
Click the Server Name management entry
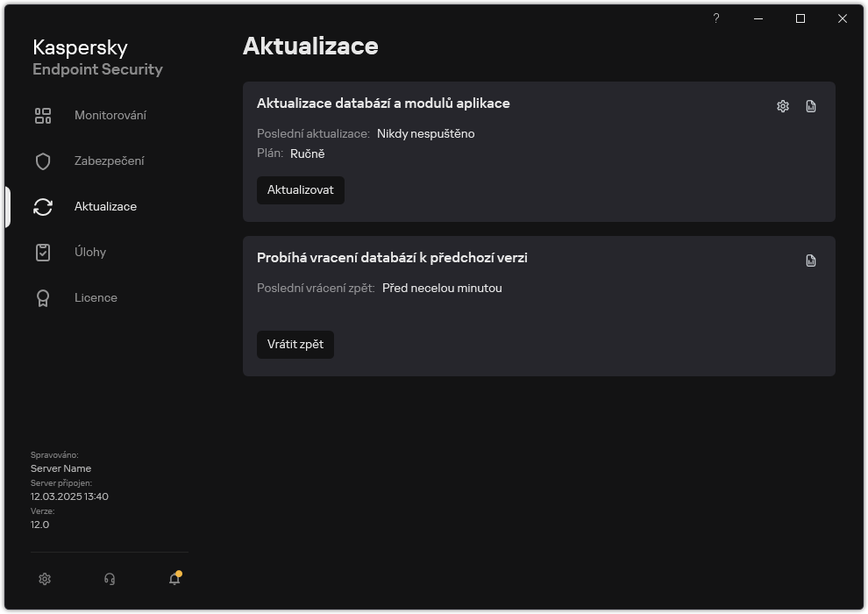pyautogui.click(x=60, y=468)
